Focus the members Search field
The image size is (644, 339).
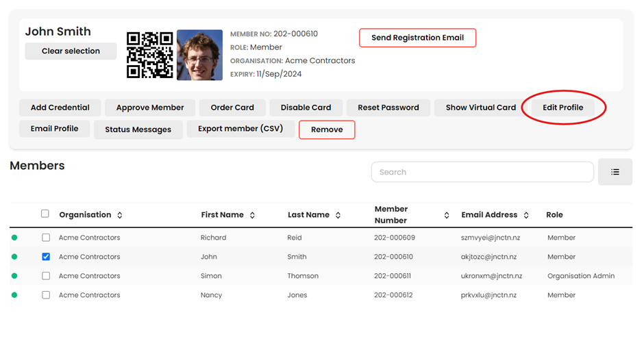point(482,172)
